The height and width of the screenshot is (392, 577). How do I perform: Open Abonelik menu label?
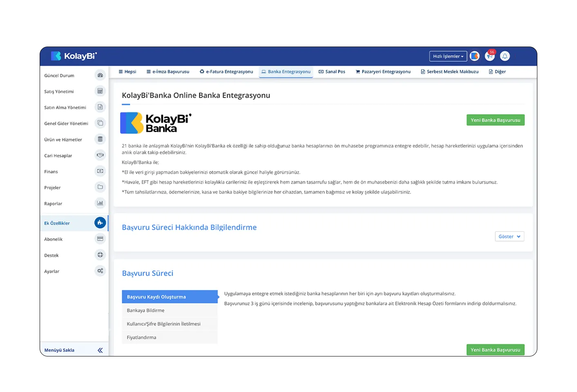(x=54, y=239)
